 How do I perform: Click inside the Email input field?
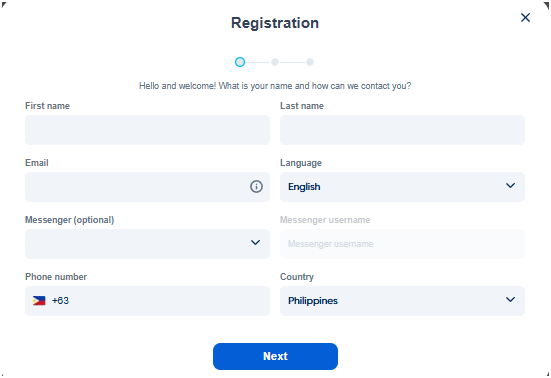point(137,187)
